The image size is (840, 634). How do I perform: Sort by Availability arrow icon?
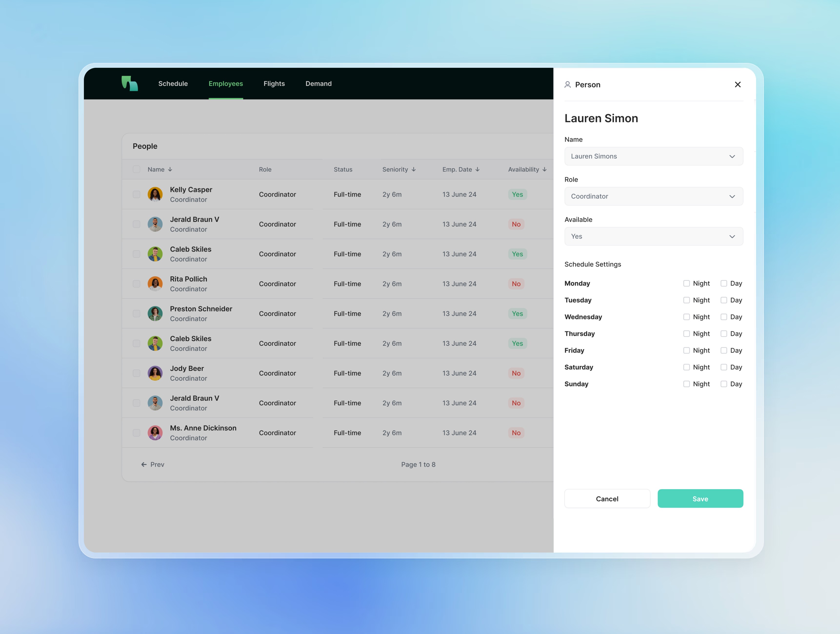point(545,169)
